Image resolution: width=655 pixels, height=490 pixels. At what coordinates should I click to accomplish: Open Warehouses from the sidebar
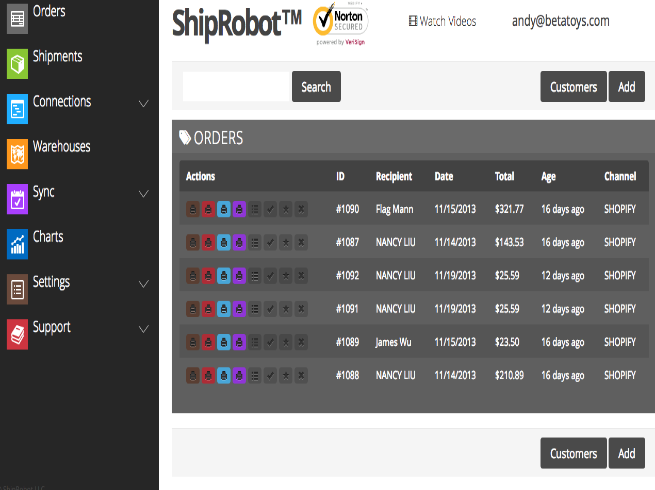click(61, 147)
